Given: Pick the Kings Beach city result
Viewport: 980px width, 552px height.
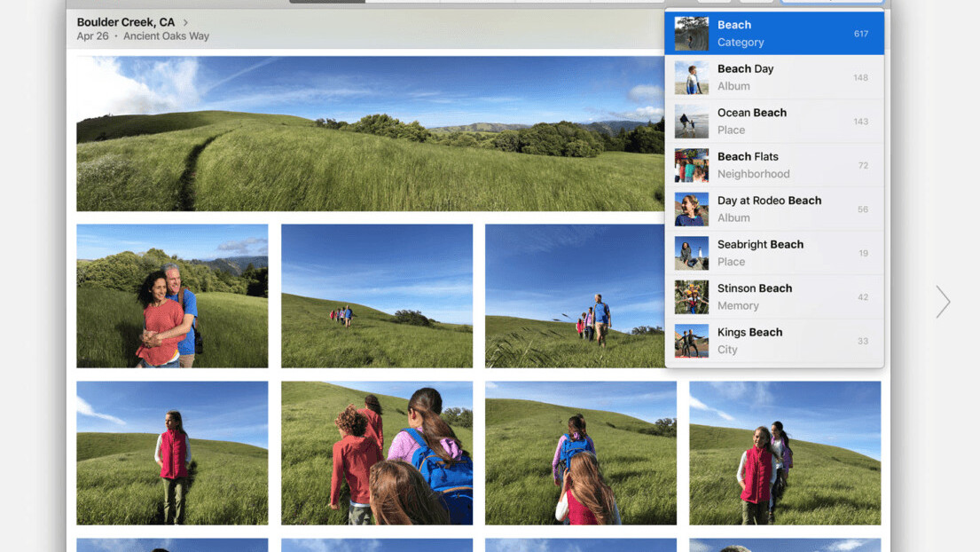Looking at the screenshot, I should click(x=773, y=341).
